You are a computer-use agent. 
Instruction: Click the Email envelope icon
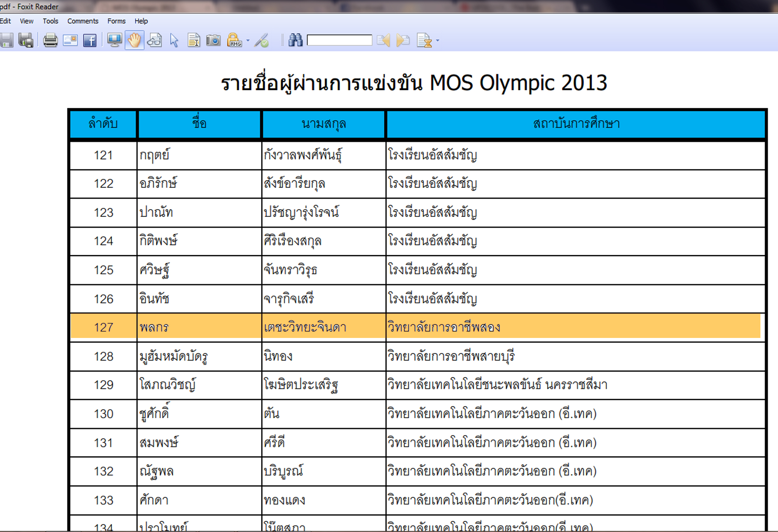(70, 40)
